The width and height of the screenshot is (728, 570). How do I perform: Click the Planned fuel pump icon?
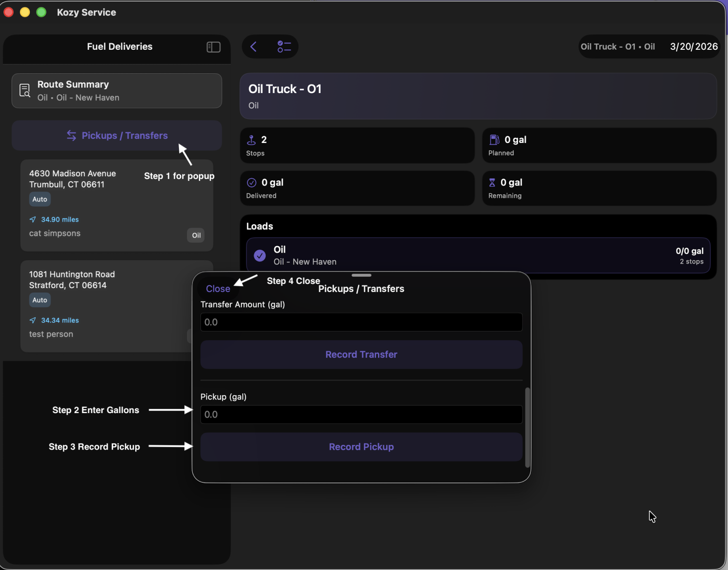click(494, 140)
